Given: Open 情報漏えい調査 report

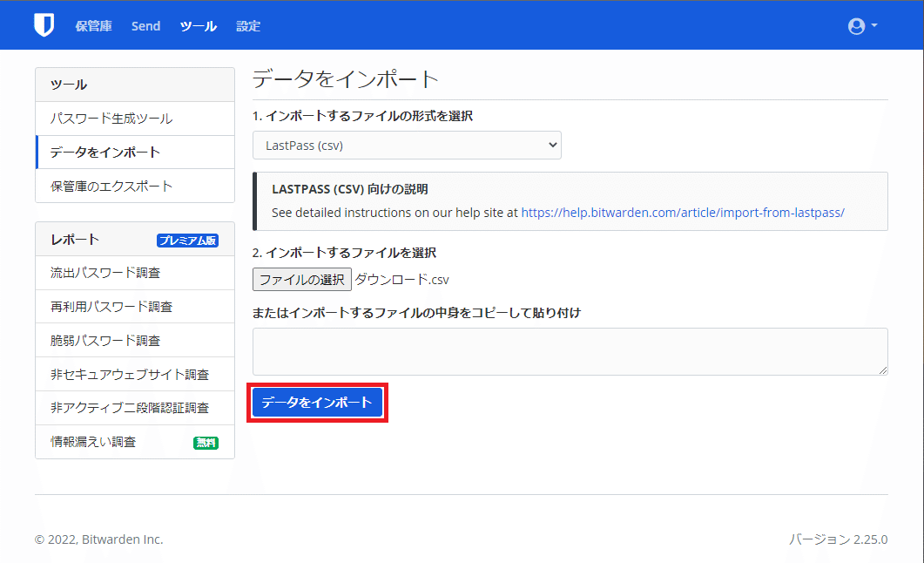Looking at the screenshot, I should coord(135,442).
